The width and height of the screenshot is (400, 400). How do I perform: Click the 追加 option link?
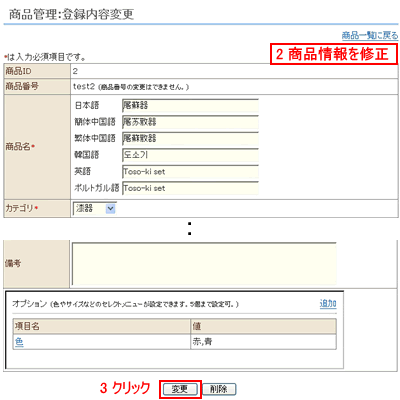(x=328, y=304)
